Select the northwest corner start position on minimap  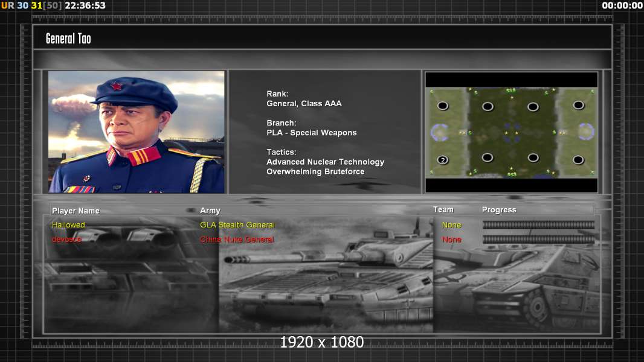442,106
